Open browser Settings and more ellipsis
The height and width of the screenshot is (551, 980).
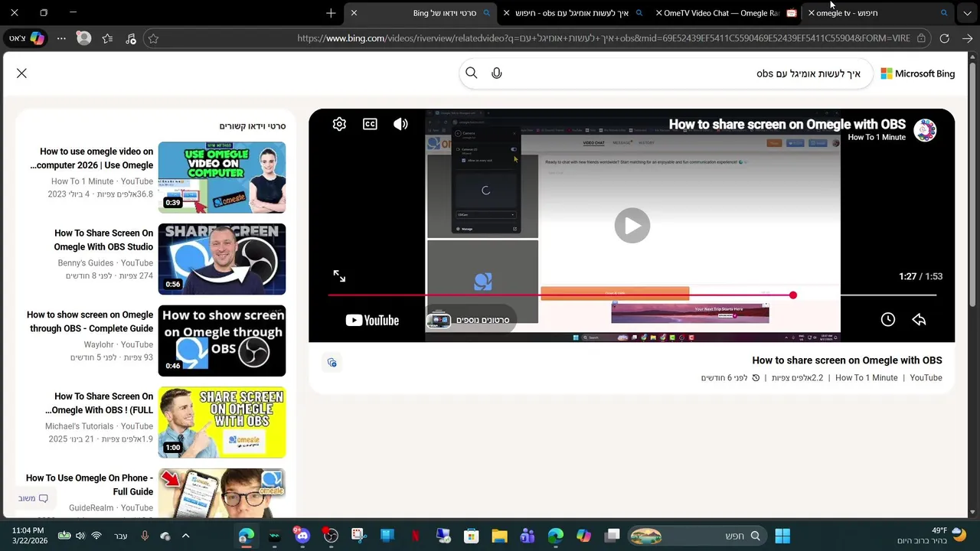(61, 38)
